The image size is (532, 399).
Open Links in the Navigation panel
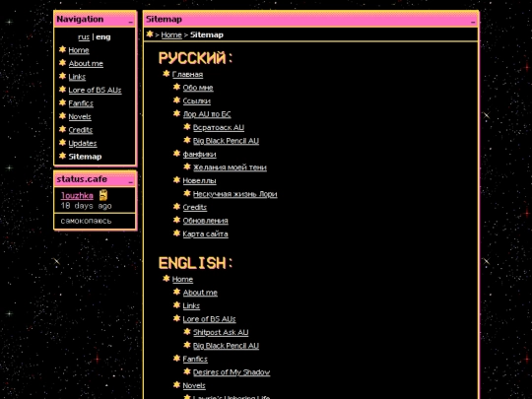coord(77,77)
